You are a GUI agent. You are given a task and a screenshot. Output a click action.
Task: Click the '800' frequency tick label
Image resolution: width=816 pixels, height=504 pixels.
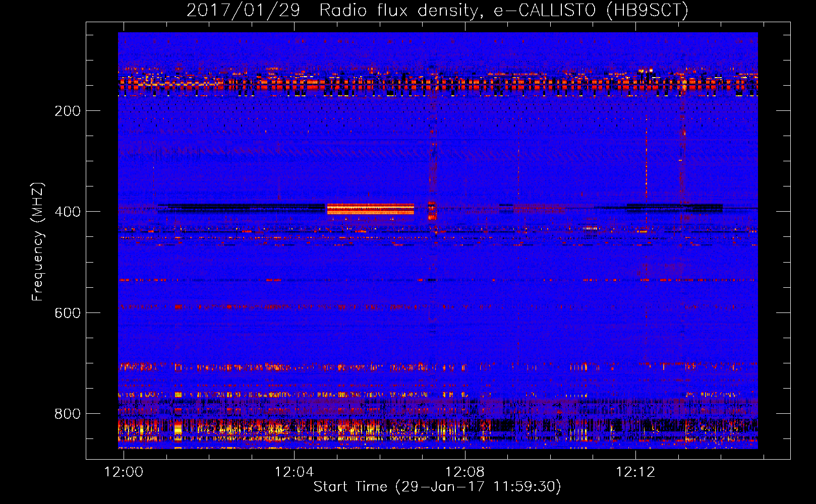click(68, 414)
